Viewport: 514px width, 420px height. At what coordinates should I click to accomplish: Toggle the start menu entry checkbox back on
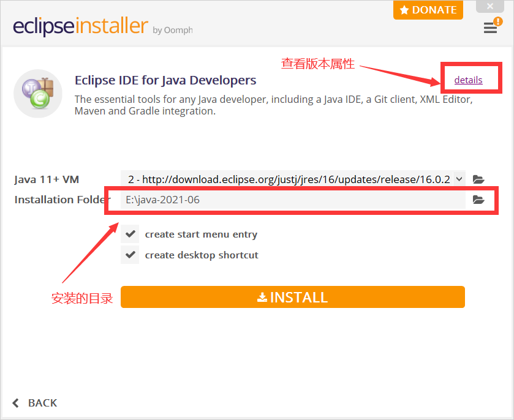point(130,234)
